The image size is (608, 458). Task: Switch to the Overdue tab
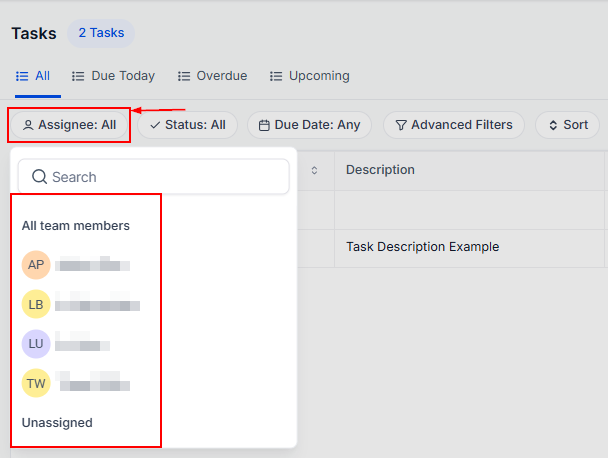pyautogui.click(x=212, y=76)
